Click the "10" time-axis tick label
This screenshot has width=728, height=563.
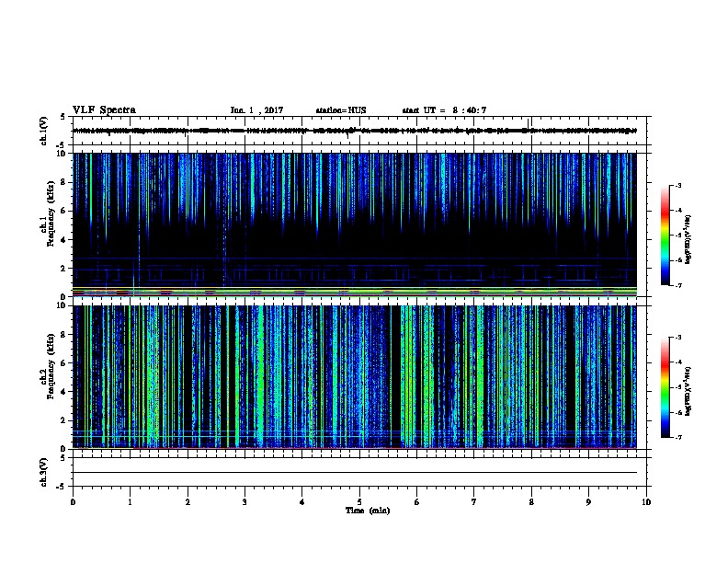tap(646, 501)
